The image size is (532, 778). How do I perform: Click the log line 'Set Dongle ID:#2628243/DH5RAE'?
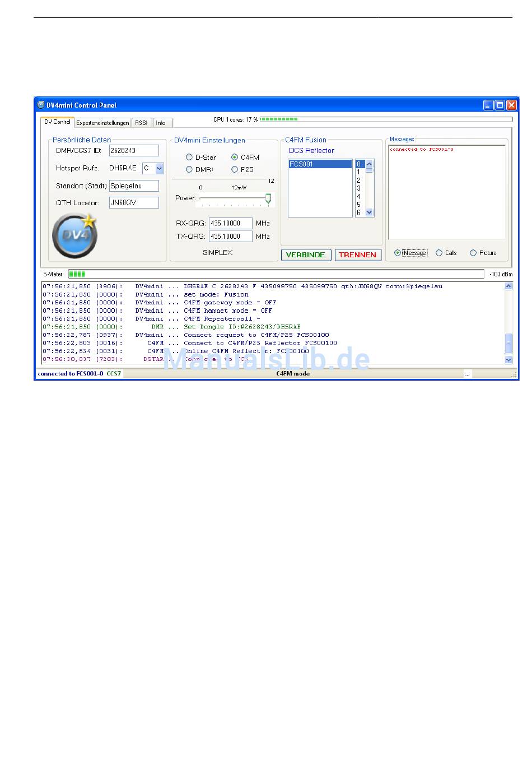click(x=242, y=327)
